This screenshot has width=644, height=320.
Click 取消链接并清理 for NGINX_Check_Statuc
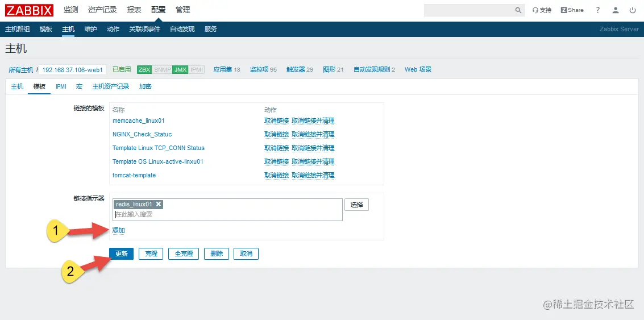coord(313,134)
